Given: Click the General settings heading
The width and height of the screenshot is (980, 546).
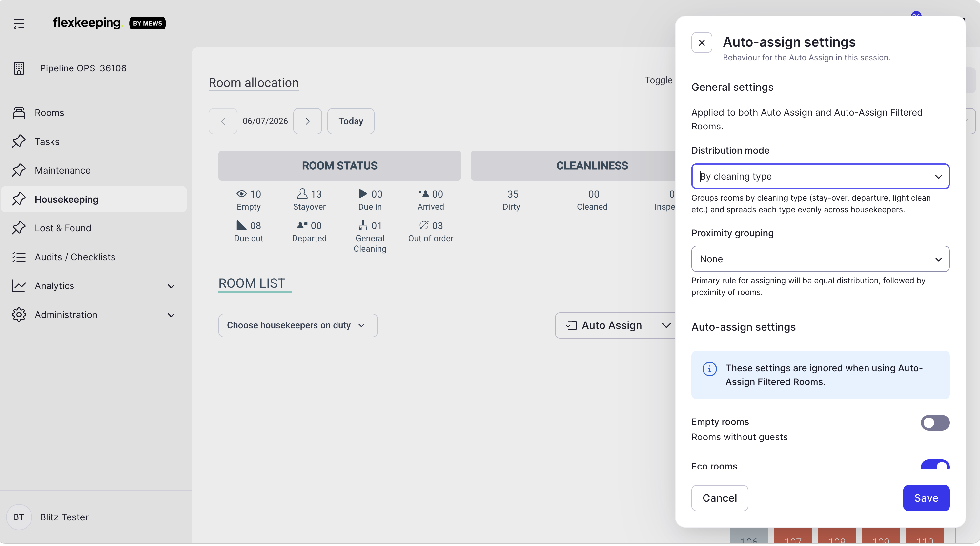Looking at the screenshot, I should (732, 87).
